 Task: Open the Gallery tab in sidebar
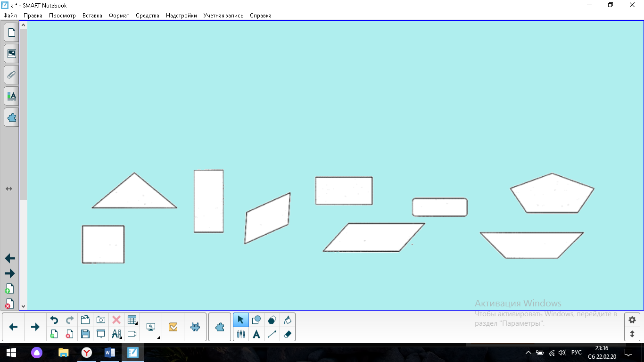pos(11,54)
